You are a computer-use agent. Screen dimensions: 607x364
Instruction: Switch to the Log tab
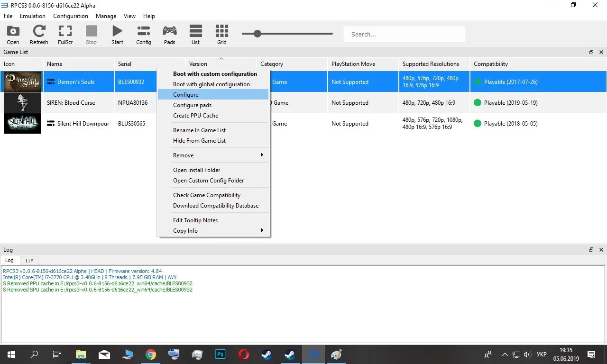click(9, 260)
